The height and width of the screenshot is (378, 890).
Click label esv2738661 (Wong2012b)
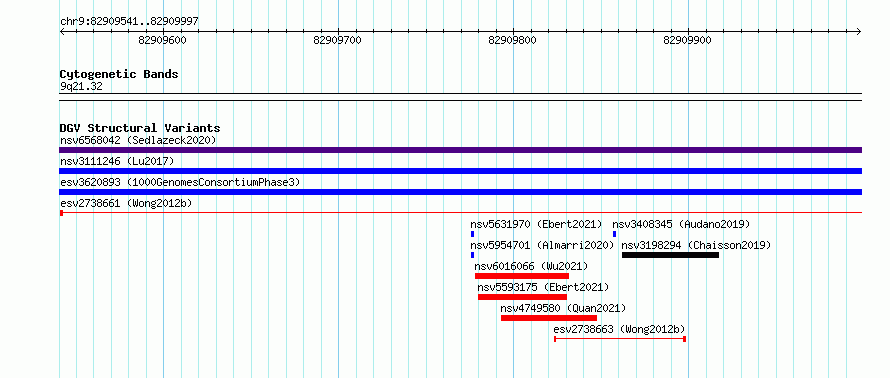(127, 203)
